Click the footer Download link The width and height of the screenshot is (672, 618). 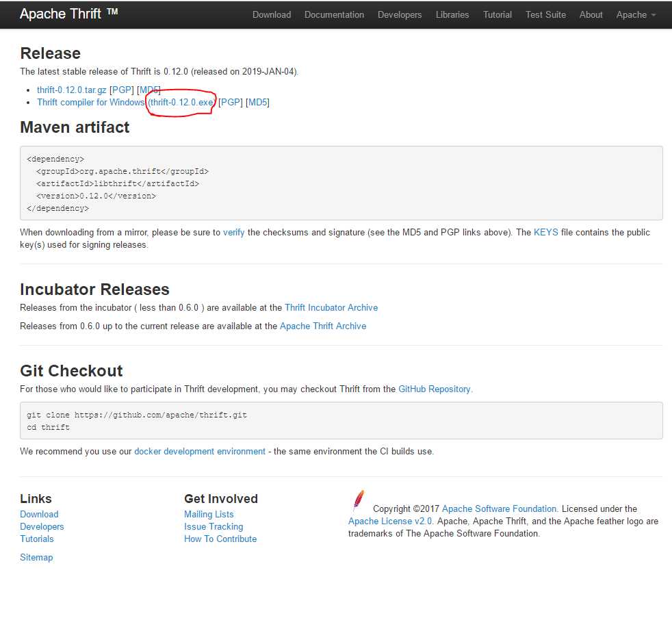39,514
